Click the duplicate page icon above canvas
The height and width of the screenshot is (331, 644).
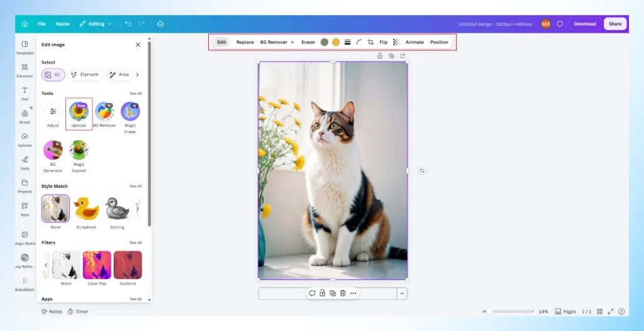pyautogui.click(x=391, y=55)
